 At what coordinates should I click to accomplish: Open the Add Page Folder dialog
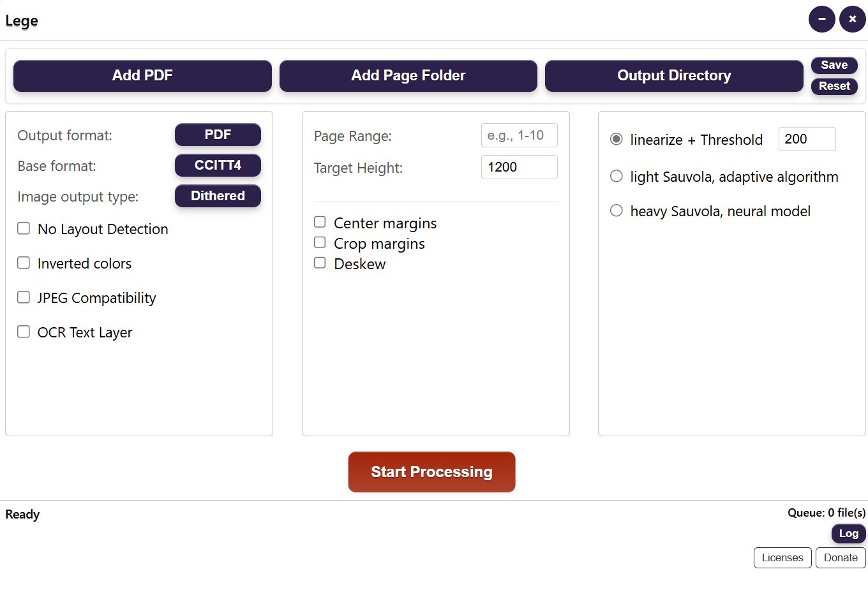pyautogui.click(x=408, y=76)
